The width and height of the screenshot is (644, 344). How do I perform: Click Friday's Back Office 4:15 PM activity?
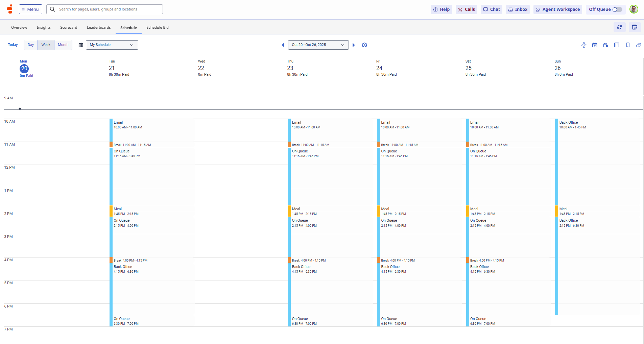pos(419,289)
